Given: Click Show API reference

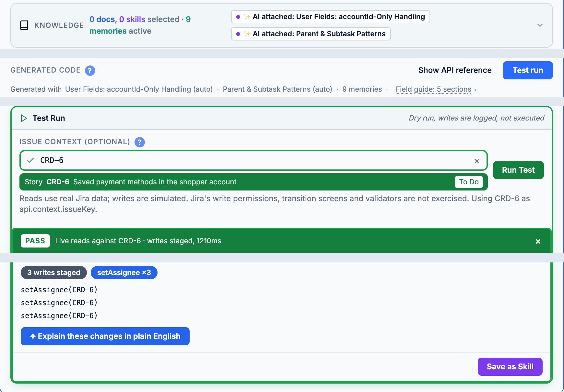Looking at the screenshot, I should (455, 70).
